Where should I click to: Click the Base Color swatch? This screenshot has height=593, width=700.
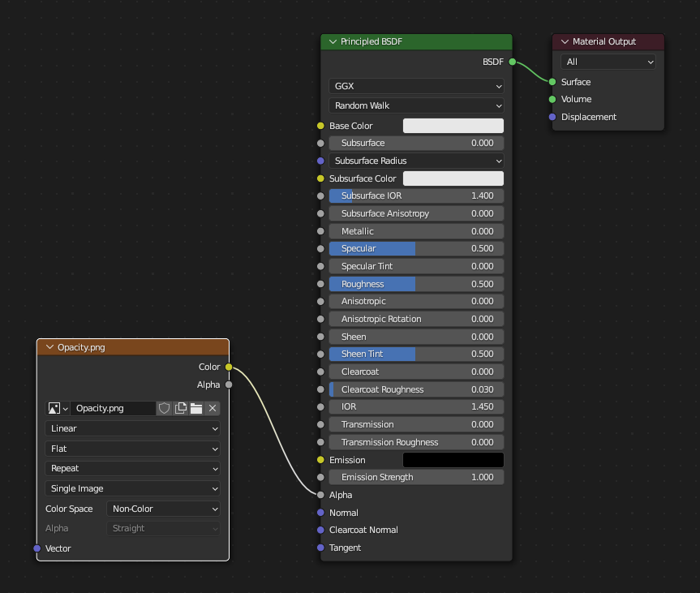453,126
